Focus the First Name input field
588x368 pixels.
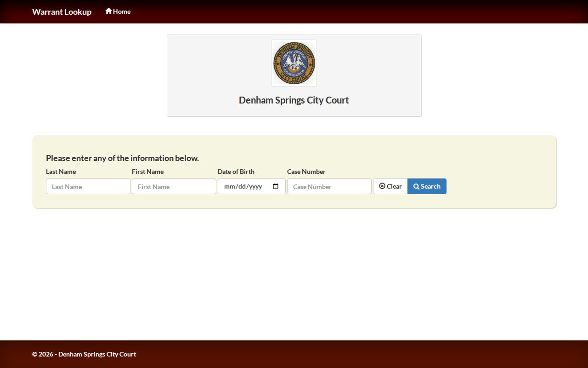point(174,186)
